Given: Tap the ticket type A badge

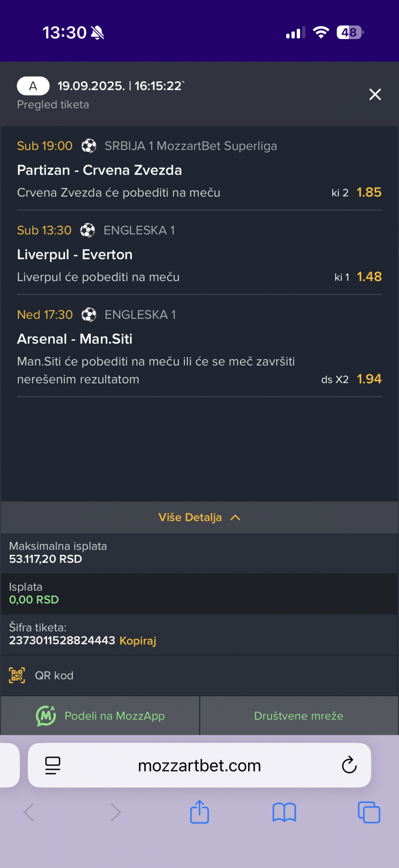Looking at the screenshot, I should [33, 86].
